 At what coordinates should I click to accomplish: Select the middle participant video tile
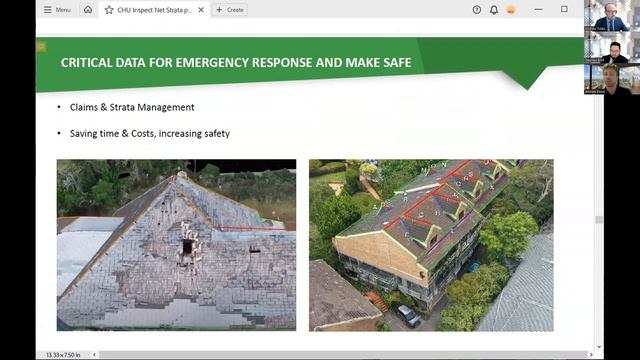point(612,47)
